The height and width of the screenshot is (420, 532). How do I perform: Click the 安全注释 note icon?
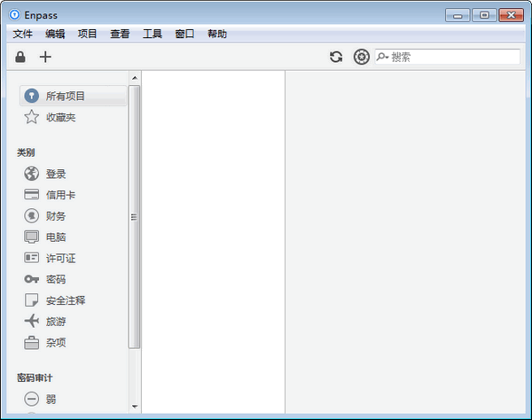tap(32, 300)
